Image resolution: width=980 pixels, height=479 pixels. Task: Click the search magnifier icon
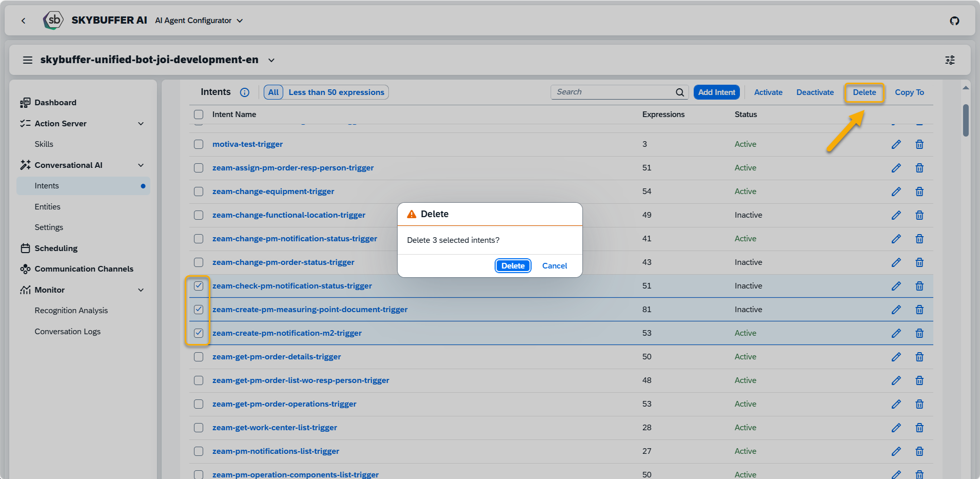679,92
